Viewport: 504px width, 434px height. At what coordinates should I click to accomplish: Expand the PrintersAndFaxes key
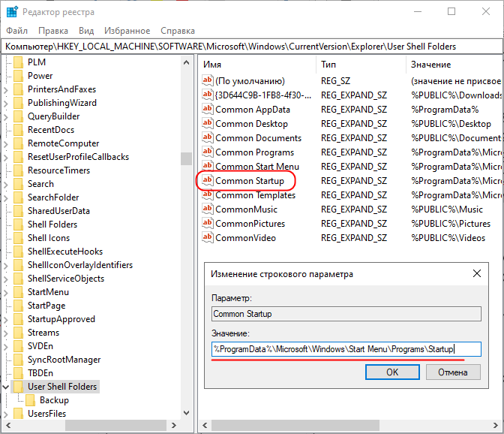(6, 90)
